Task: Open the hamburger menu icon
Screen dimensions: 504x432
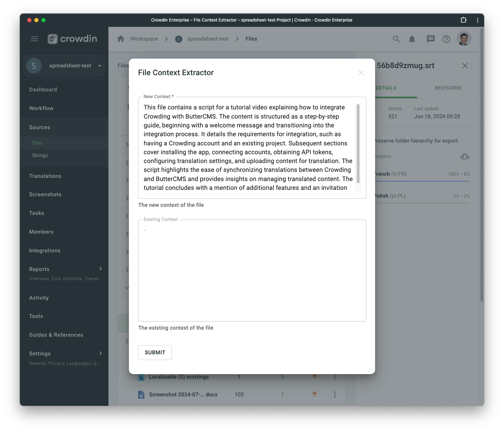Action: [34, 39]
